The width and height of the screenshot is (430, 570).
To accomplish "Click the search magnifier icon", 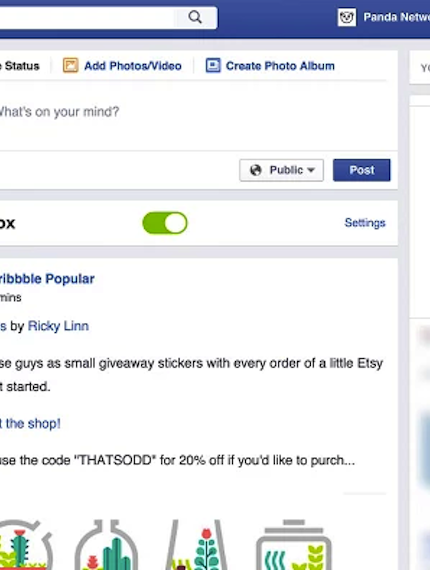I will point(195,17).
